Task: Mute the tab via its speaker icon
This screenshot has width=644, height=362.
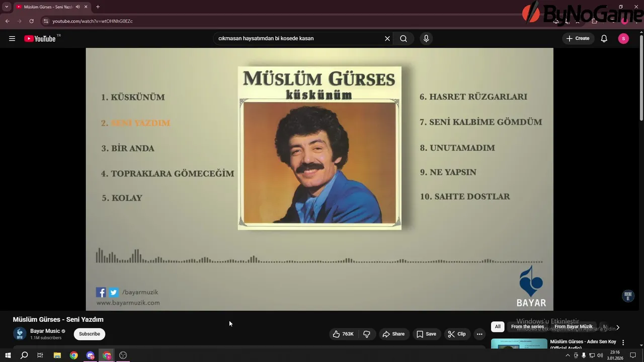Action: coord(77,7)
